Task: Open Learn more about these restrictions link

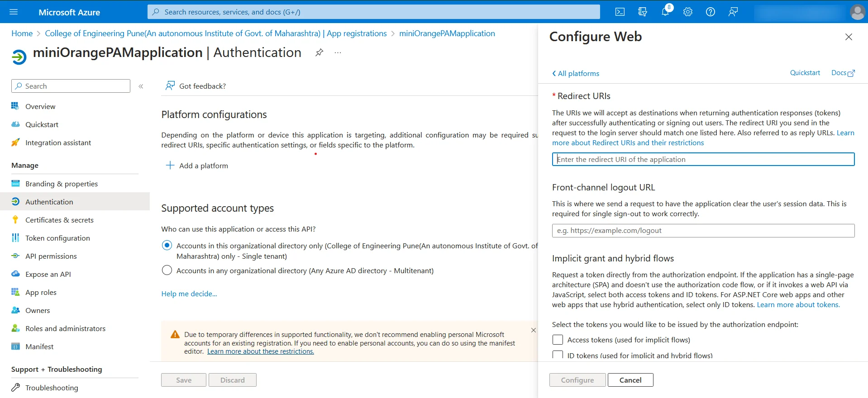Action: 261,351
